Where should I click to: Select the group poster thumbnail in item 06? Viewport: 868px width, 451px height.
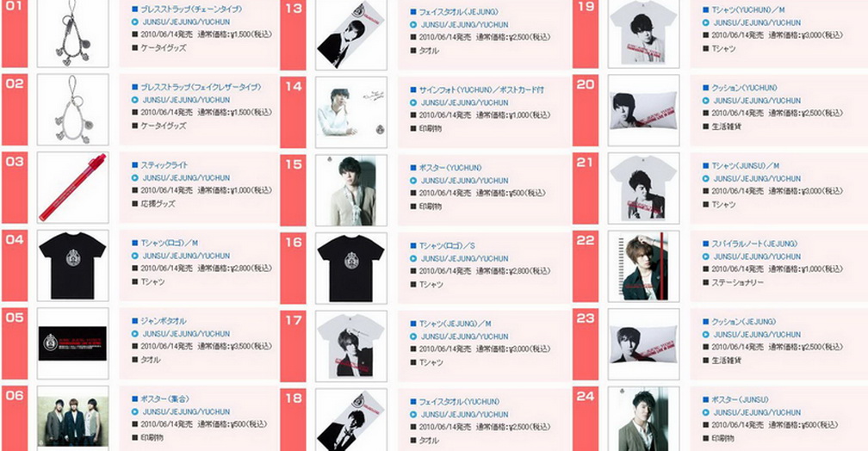tap(73, 419)
